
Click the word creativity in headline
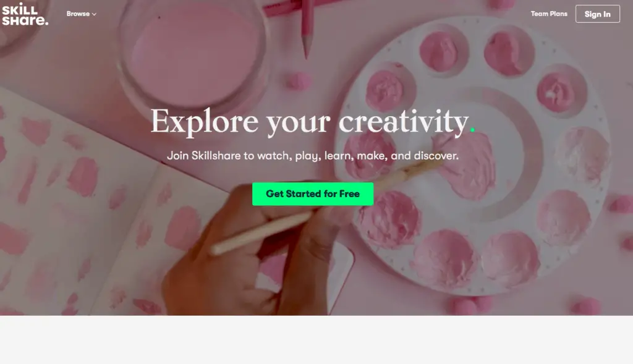point(404,122)
